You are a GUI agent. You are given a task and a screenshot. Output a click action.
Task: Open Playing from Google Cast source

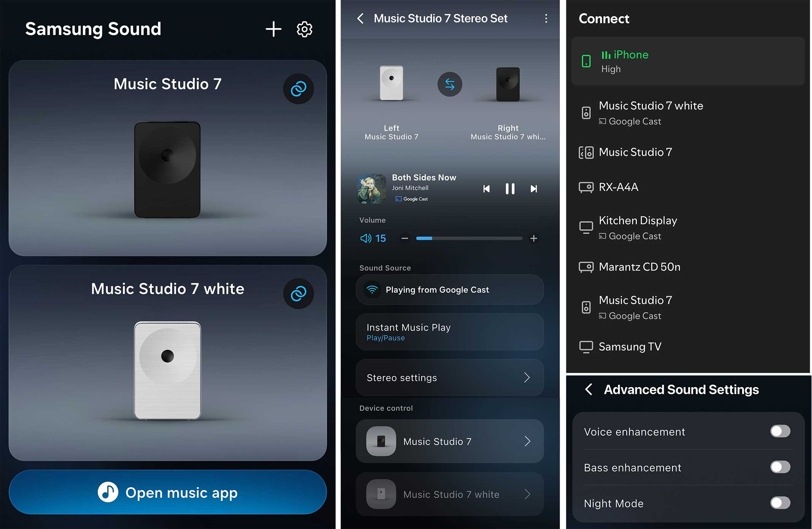click(450, 290)
